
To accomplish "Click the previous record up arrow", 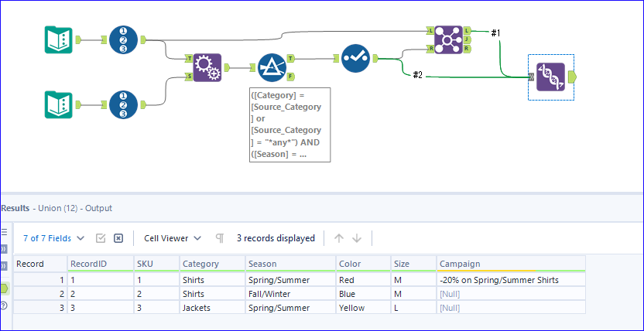I will [338, 238].
